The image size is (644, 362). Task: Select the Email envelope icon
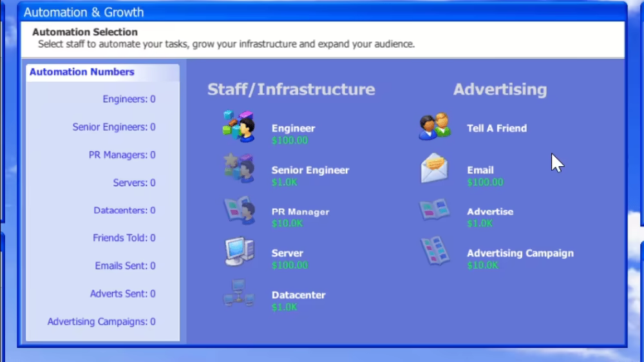[x=434, y=168]
